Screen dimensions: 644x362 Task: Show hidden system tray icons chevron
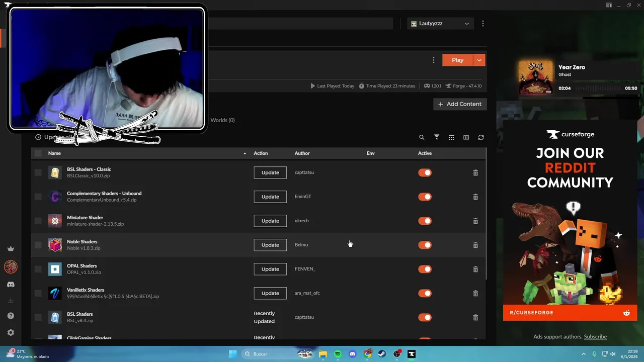(x=584, y=354)
